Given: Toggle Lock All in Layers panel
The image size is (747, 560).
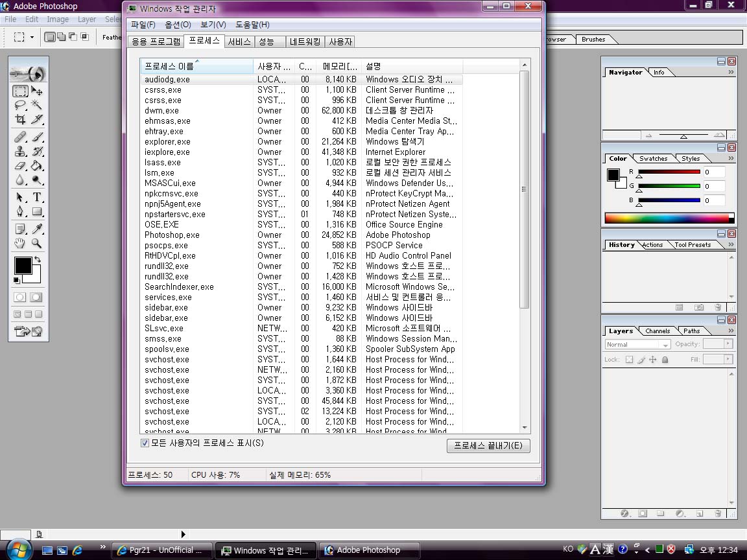Looking at the screenshot, I should click(x=665, y=360).
